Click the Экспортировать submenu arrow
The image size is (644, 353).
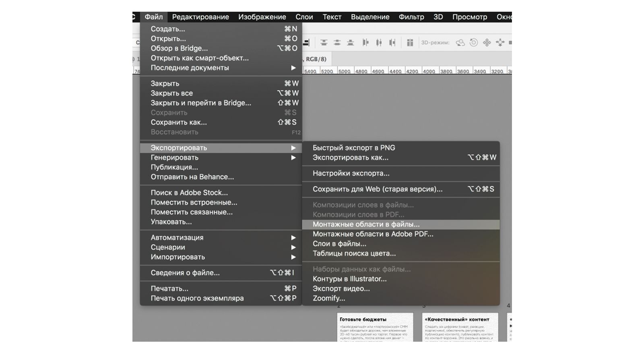tap(294, 148)
